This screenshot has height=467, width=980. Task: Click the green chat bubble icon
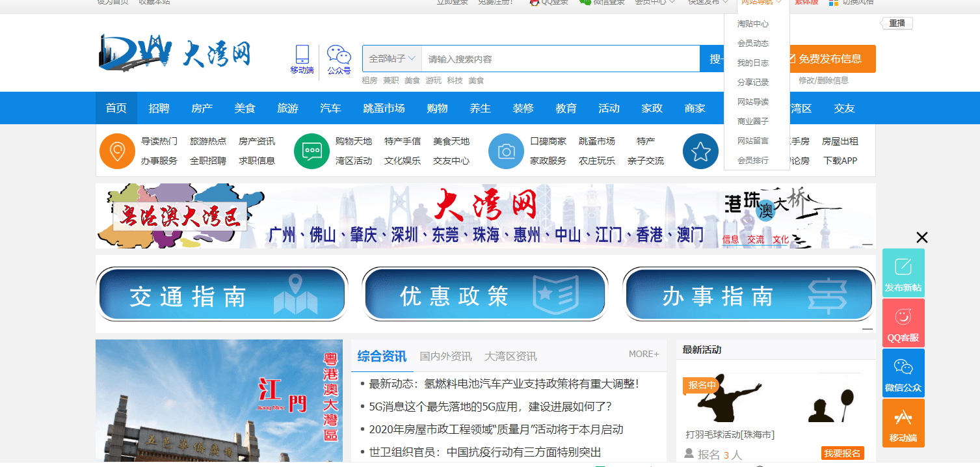311,151
